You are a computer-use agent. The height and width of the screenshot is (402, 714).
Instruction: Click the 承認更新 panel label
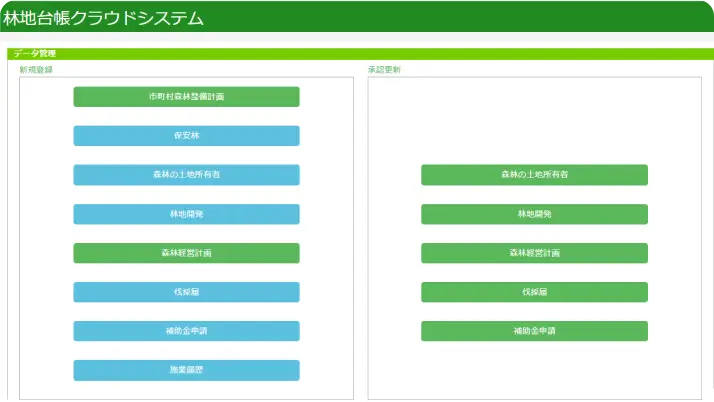[x=384, y=70]
